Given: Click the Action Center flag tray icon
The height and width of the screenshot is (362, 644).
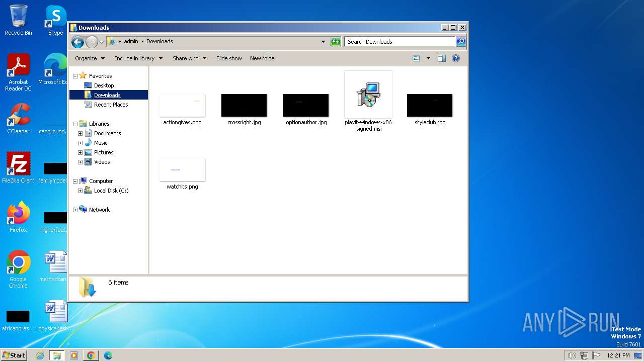Looking at the screenshot, I should pyautogui.click(x=596, y=355).
